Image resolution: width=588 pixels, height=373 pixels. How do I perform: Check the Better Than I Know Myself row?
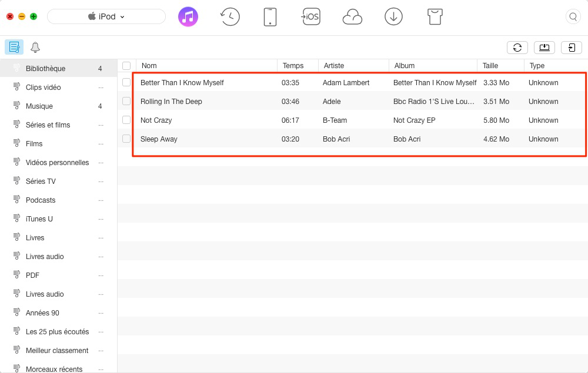126,82
